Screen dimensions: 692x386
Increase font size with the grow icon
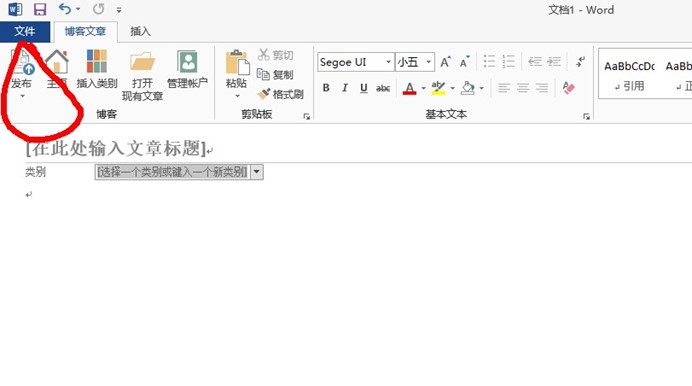pyautogui.click(x=445, y=62)
